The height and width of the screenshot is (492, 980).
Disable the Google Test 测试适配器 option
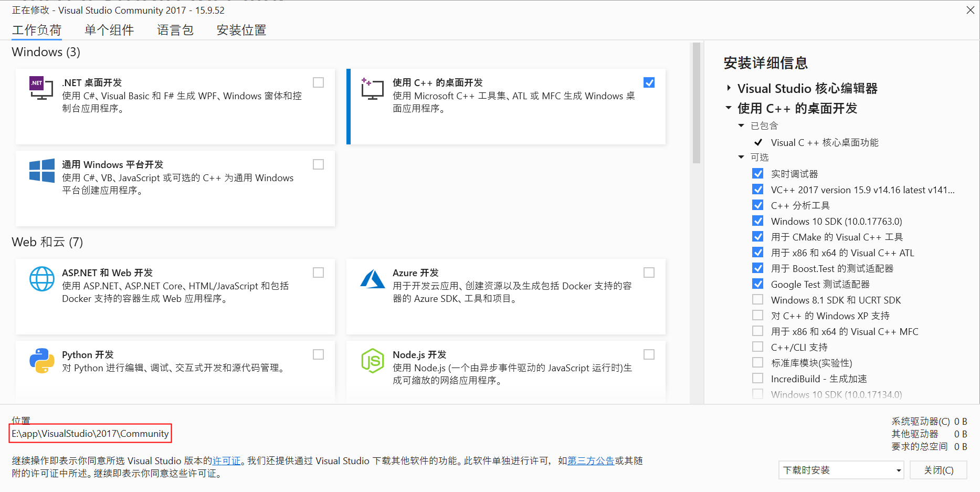[x=757, y=284]
